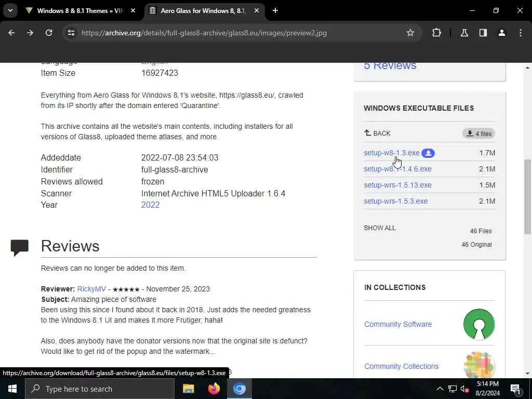Select the Item Size value 16927423
The width and height of the screenshot is (532, 399).
159,73
